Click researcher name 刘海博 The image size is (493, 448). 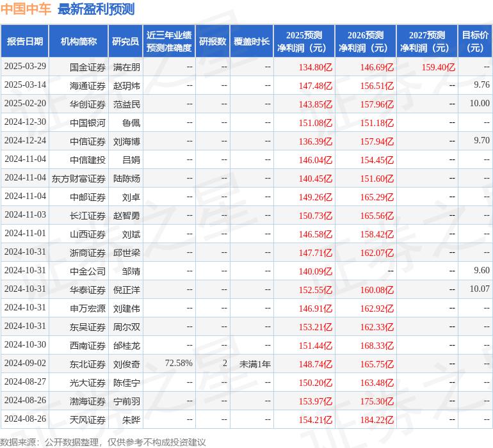(127, 141)
